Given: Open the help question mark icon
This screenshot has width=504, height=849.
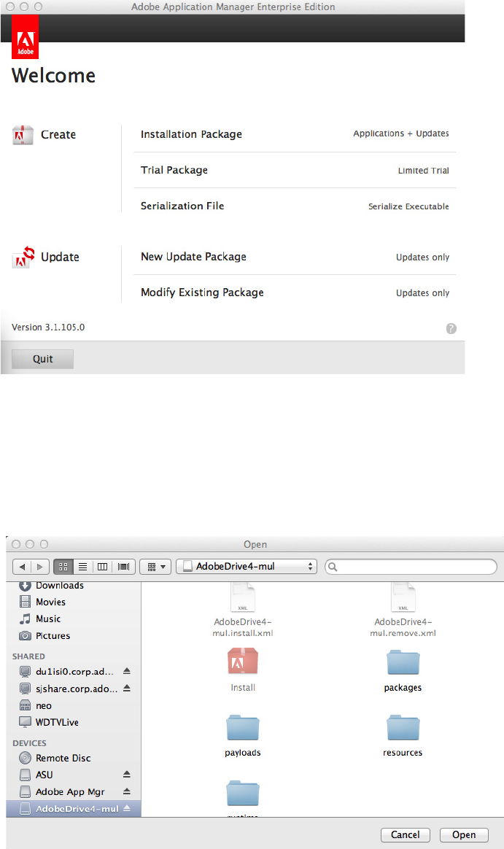Looking at the screenshot, I should (451, 329).
